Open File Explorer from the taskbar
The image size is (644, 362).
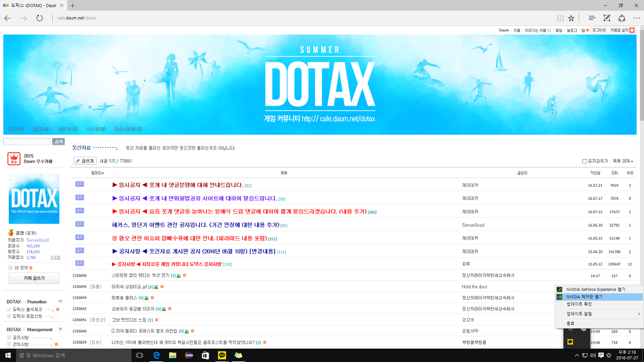[x=172, y=356]
